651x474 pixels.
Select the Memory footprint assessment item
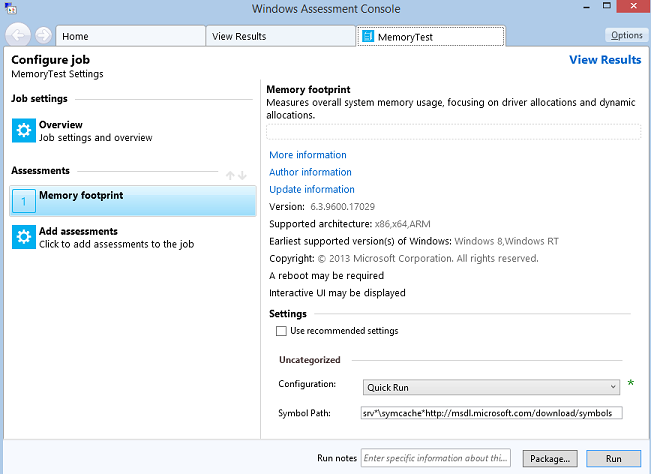133,201
